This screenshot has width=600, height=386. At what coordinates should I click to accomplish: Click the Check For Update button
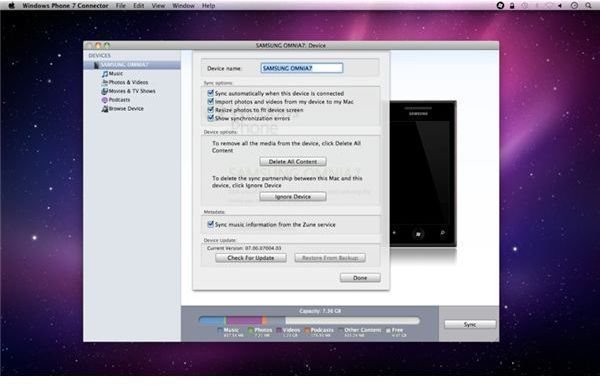(251, 258)
